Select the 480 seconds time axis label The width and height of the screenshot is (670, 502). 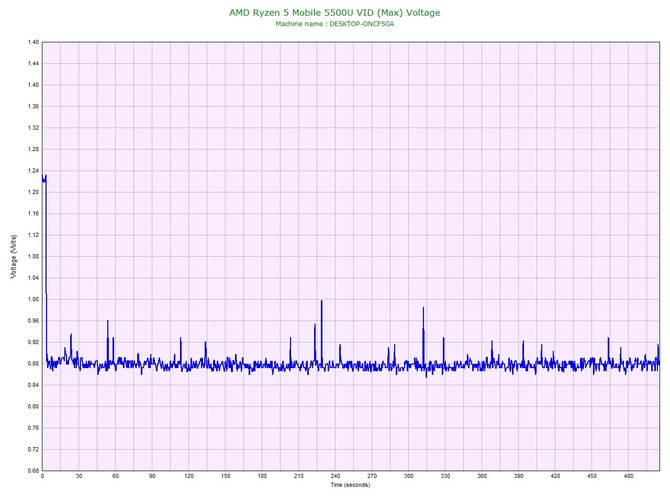pos(629,476)
